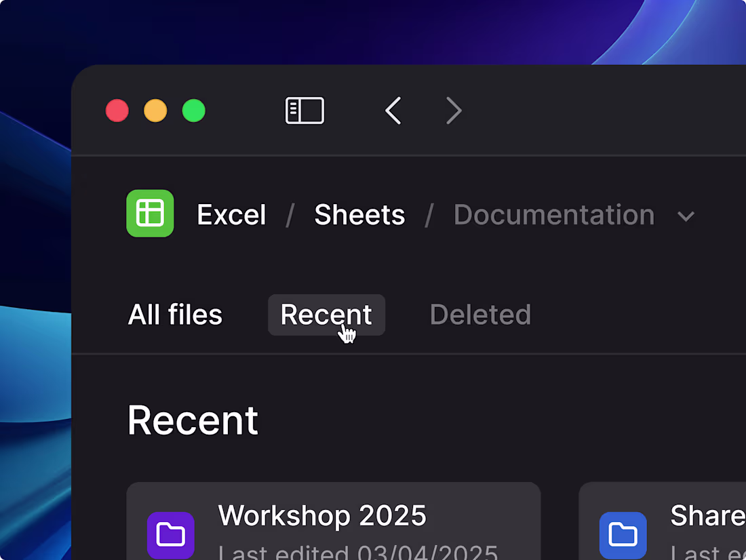Viewport: 746px width, 560px height.
Task: Click the green Excel spreadsheet app icon
Action: pyautogui.click(x=150, y=213)
